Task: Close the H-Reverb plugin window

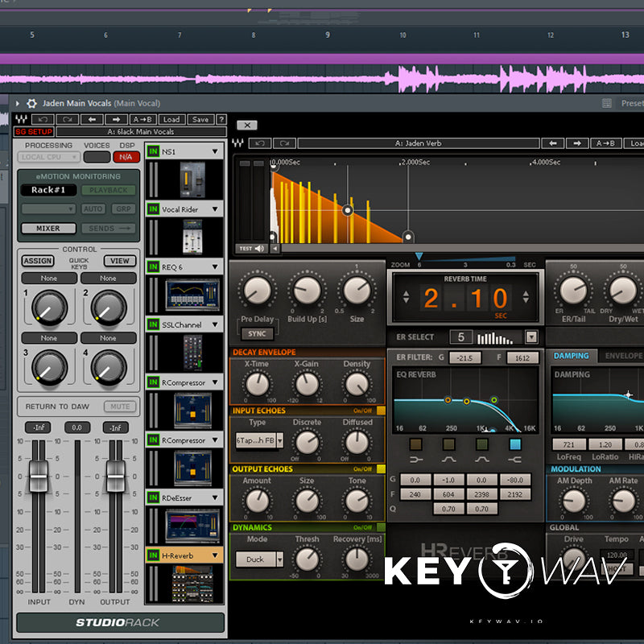Action: point(247,126)
